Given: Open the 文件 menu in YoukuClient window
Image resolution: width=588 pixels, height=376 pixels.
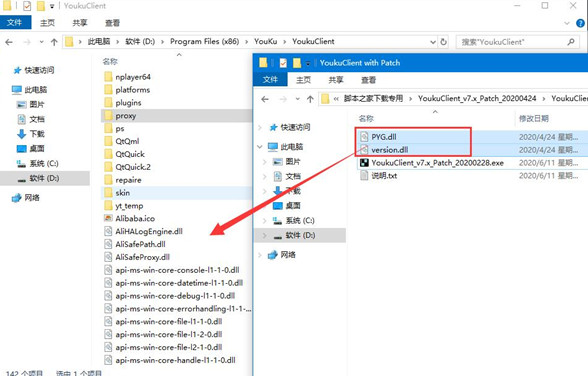Looking at the screenshot, I should pos(15,22).
